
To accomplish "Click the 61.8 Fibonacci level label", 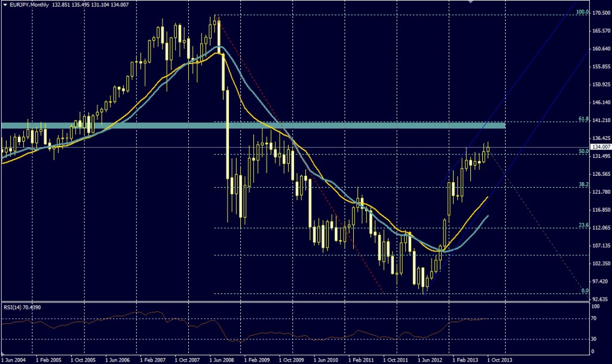I will pos(584,119).
